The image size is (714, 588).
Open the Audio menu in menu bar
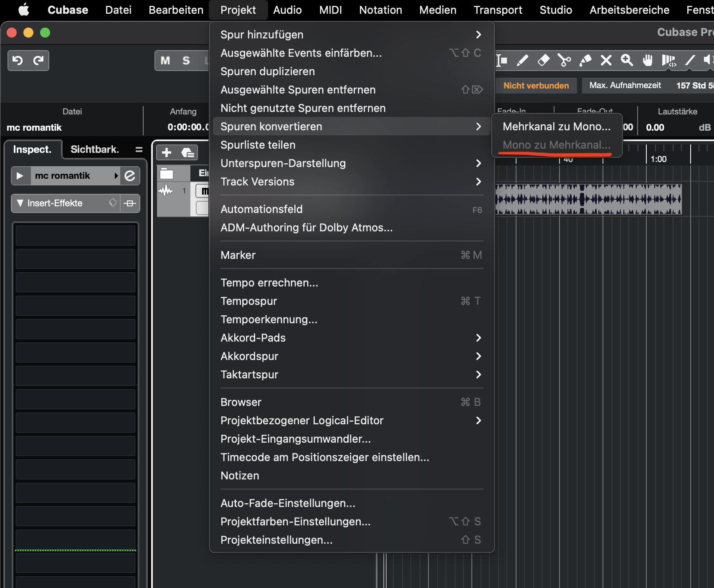287,10
